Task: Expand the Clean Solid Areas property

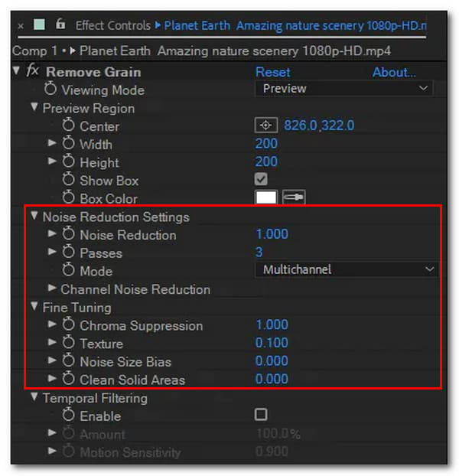Action: (52, 378)
